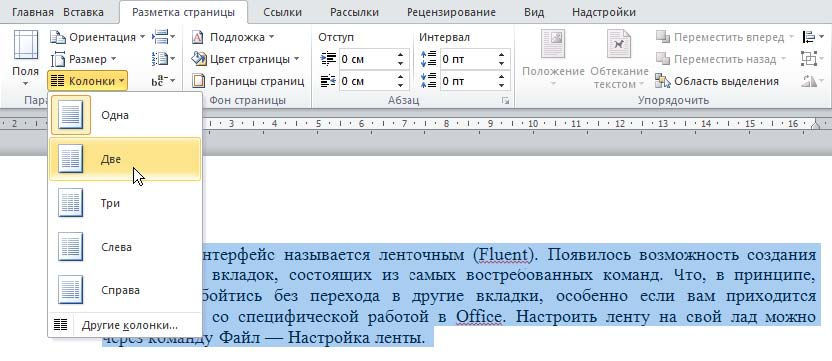
Task: Click the spacing before input field
Action: tap(467, 59)
